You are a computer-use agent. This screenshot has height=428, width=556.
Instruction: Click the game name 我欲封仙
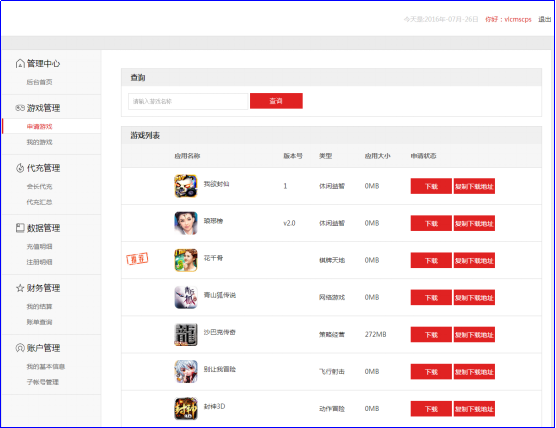pos(216,184)
